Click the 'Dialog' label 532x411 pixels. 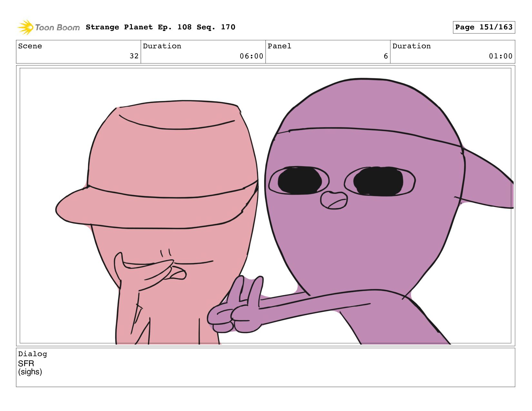[33, 354]
